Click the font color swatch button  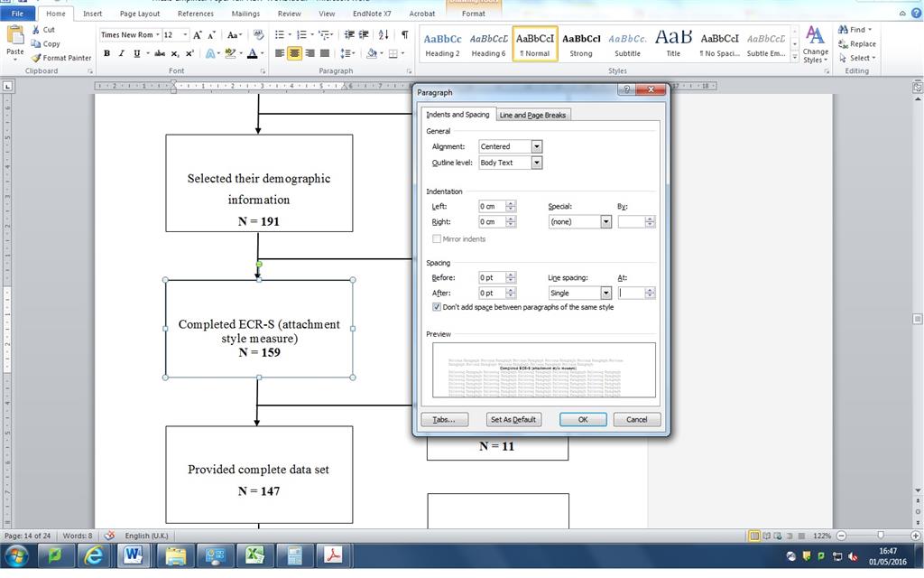[253, 53]
